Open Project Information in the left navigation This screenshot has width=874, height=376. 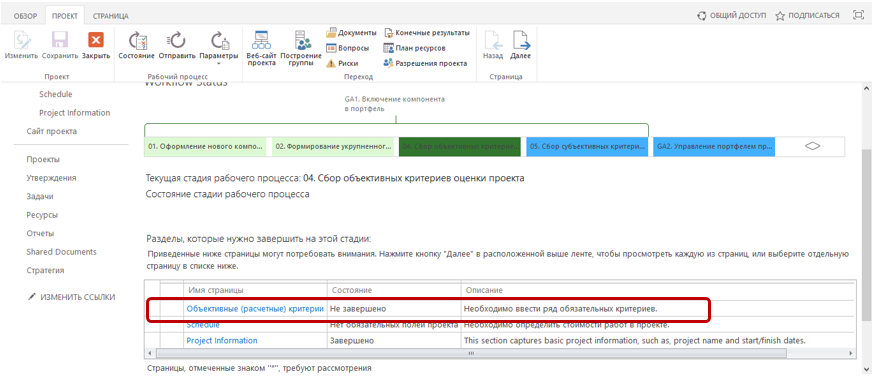click(x=75, y=113)
